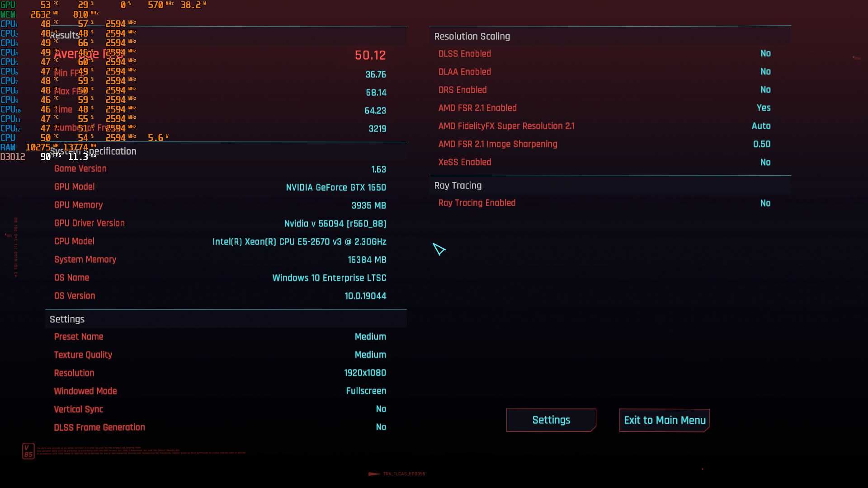
Task: Click the GPU label in overlay
Action: (8, 5)
